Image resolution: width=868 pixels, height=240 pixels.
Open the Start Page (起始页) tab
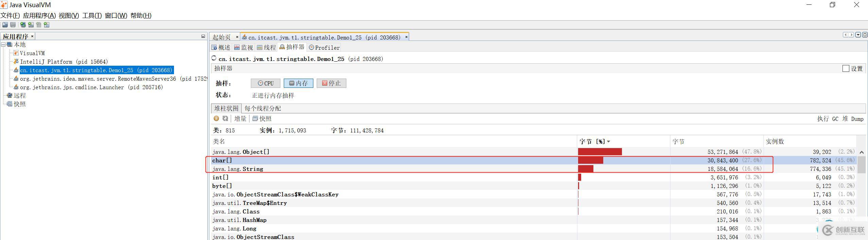click(222, 37)
